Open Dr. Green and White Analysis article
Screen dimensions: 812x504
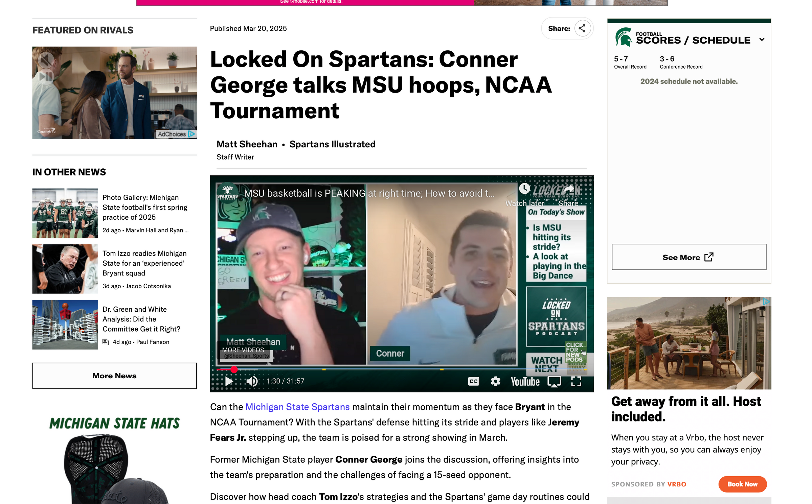(x=141, y=319)
